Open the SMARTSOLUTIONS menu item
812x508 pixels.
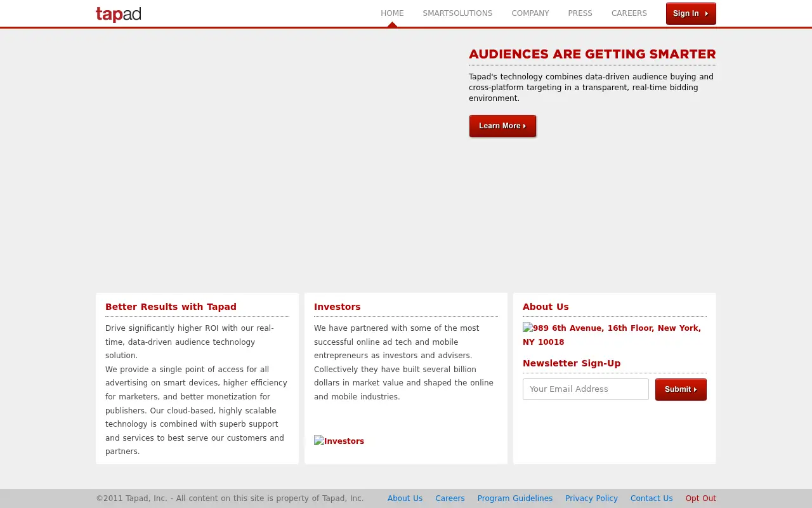click(x=457, y=13)
